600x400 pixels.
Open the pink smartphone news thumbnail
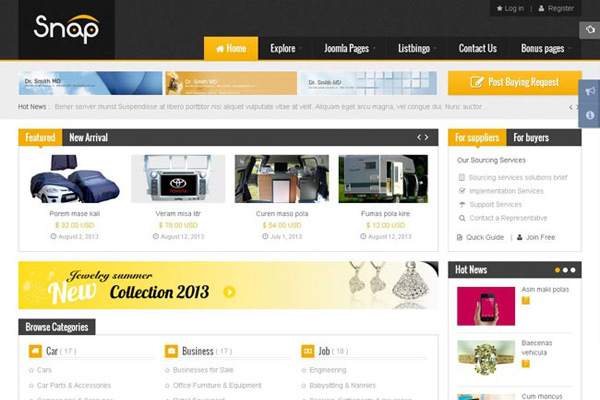(486, 306)
